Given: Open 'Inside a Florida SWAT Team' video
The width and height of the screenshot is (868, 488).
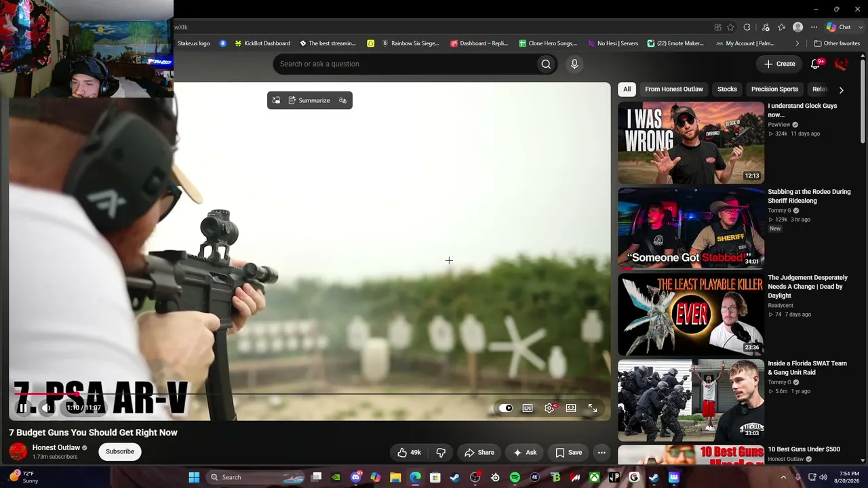Looking at the screenshot, I should coord(691,401).
